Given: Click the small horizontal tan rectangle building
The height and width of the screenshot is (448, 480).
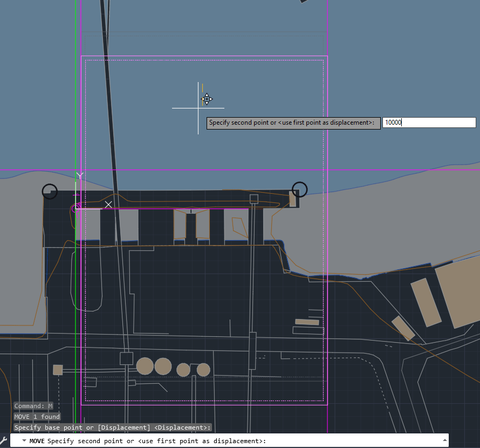Looking at the screenshot, I should tap(307, 322).
